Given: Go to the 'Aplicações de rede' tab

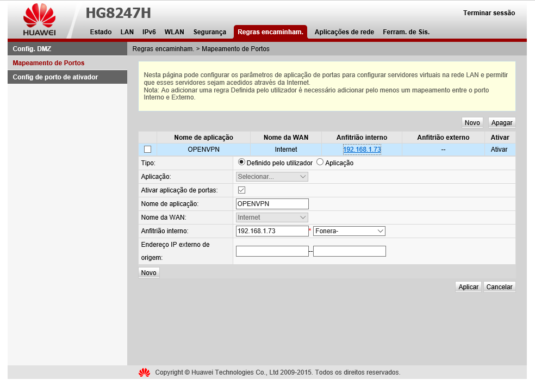Looking at the screenshot, I should coord(344,32).
